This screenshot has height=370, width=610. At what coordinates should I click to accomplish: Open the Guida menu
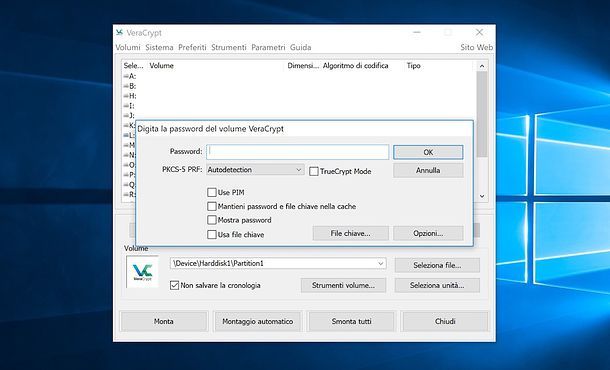point(300,47)
